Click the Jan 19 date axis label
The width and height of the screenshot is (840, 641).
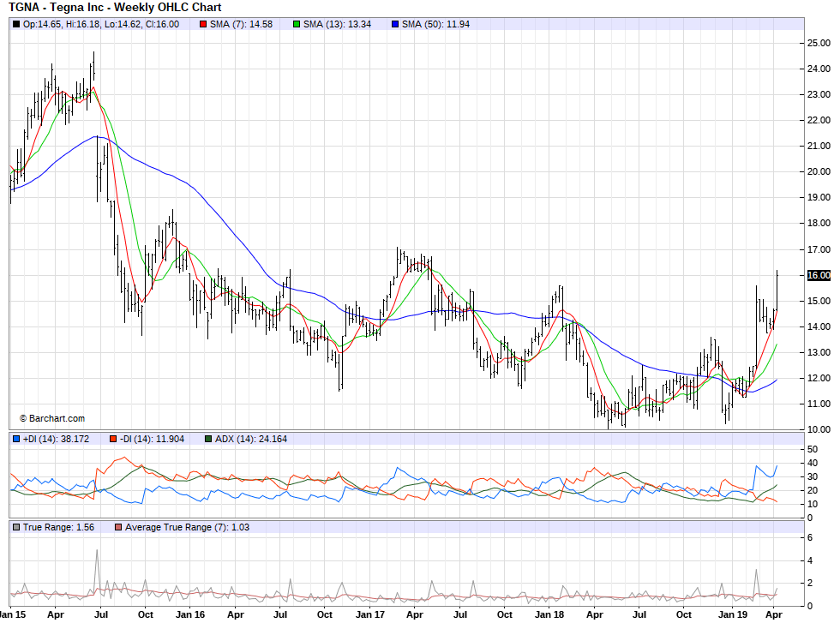click(733, 614)
